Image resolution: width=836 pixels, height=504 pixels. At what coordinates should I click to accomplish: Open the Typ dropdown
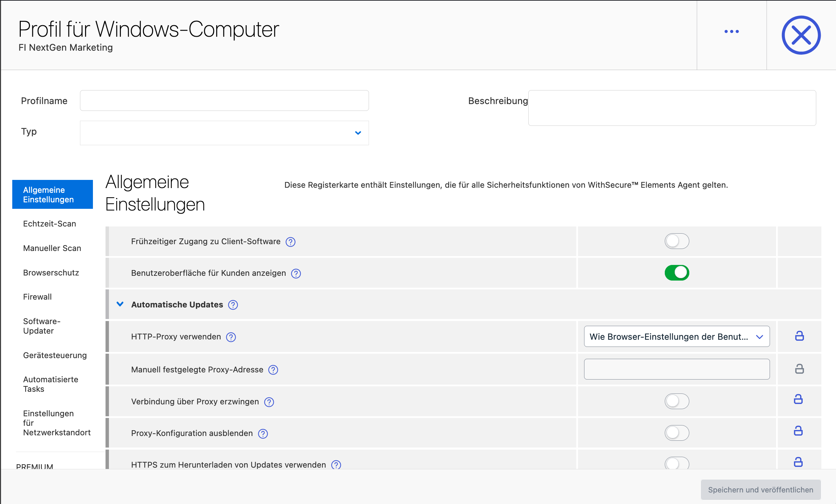[x=224, y=133]
